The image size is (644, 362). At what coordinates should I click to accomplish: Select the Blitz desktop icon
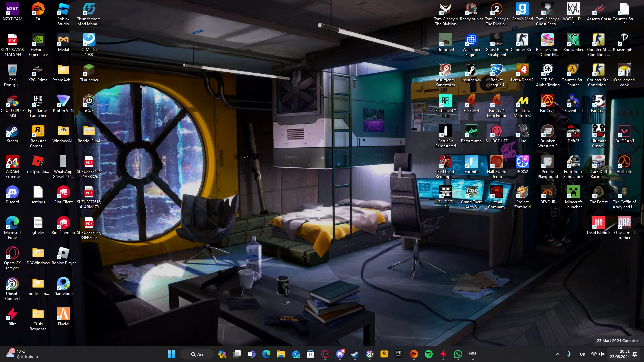12,317
